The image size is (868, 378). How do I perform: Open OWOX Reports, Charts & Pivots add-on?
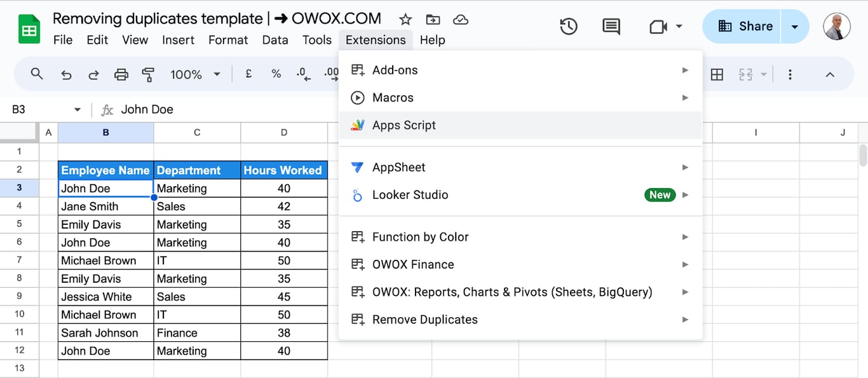520,292
